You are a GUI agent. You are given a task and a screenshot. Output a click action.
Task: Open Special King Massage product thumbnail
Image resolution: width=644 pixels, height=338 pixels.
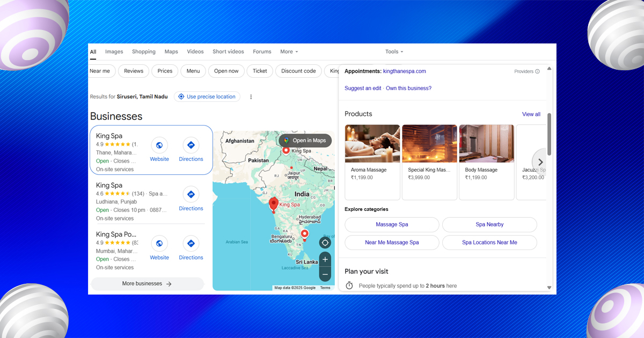pos(429,144)
